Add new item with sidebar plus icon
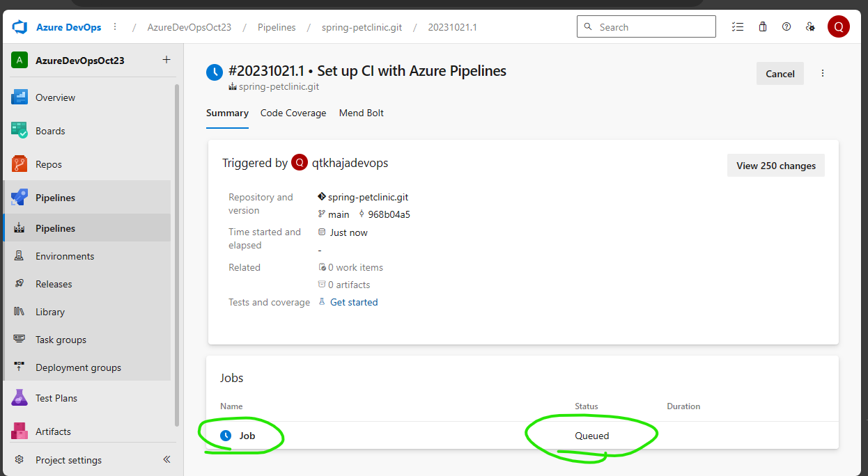Screen dimensions: 868x476 (x=166, y=60)
